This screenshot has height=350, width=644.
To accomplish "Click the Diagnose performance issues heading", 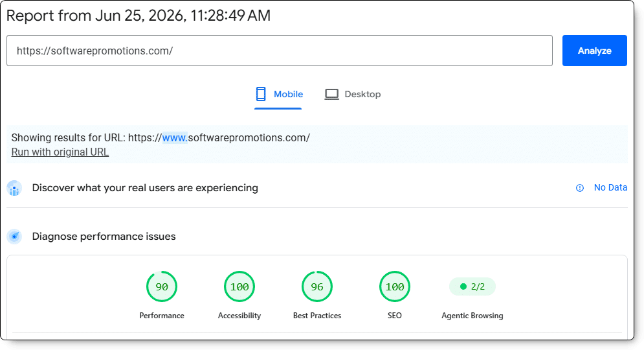I will point(104,237).
